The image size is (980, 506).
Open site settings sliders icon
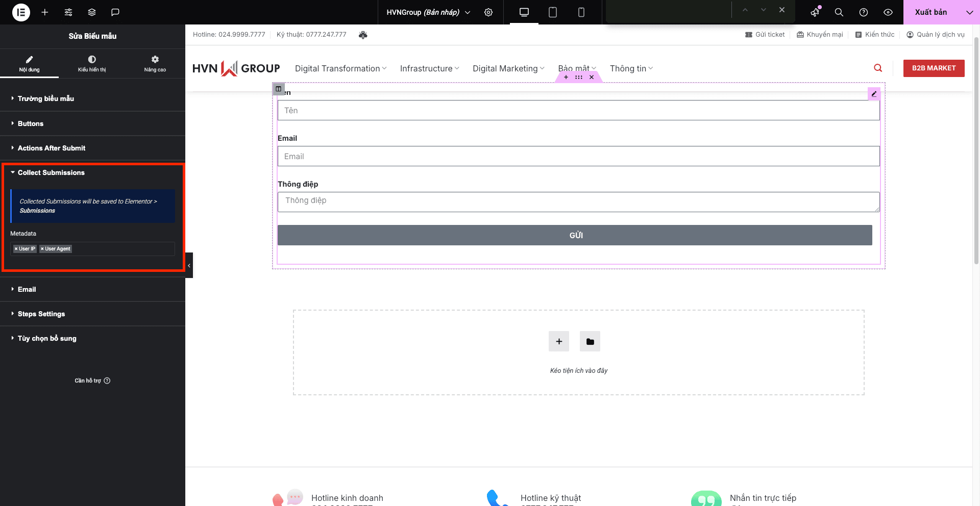pos(68,12)
